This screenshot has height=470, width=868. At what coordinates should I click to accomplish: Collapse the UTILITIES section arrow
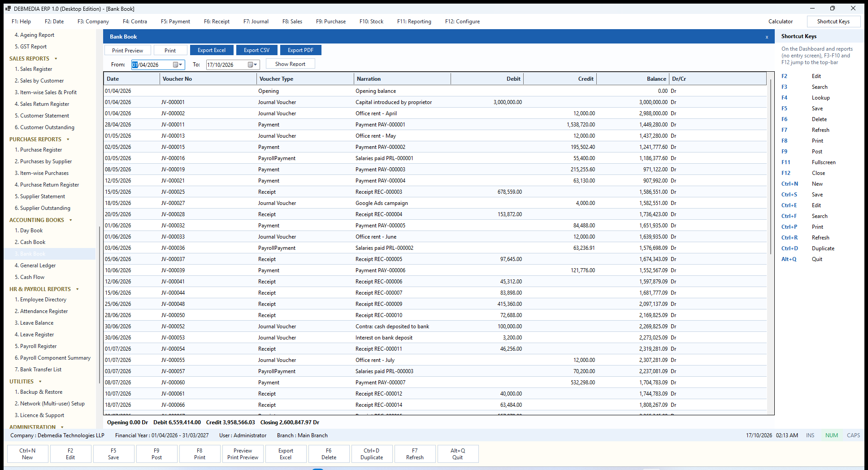tap(40, 382)
